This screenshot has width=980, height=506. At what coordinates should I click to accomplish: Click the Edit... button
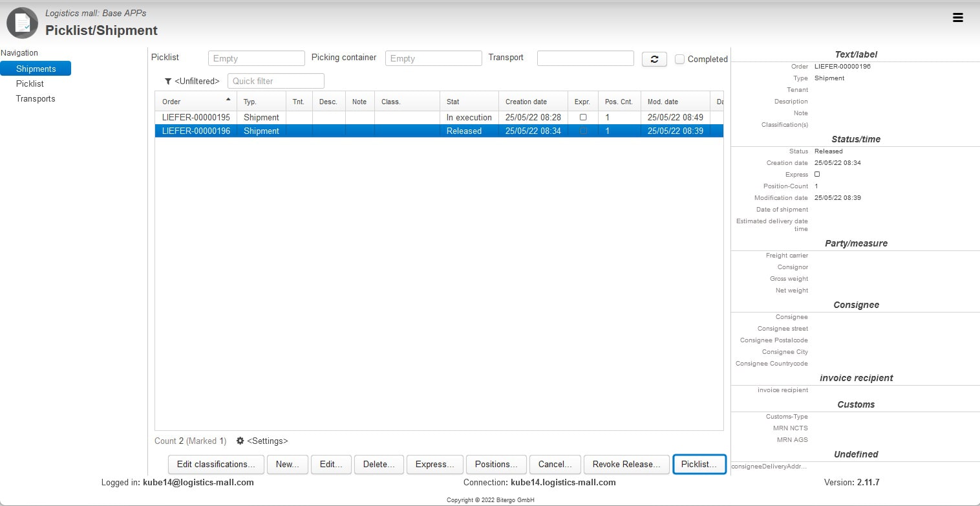click(x=331, y=464)
